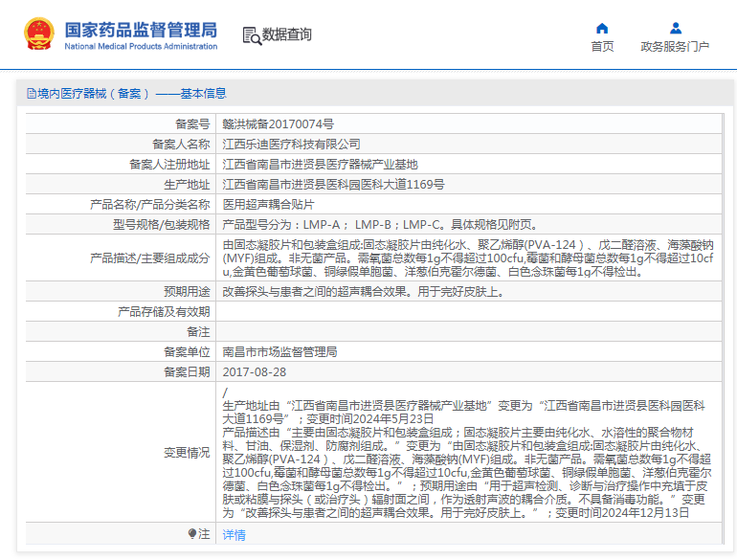Click 境内医疗器械（备案）——基本信息 heading
Image resolution: width=737 pixels, height=560 pixels.
click(x=132, y=94)
